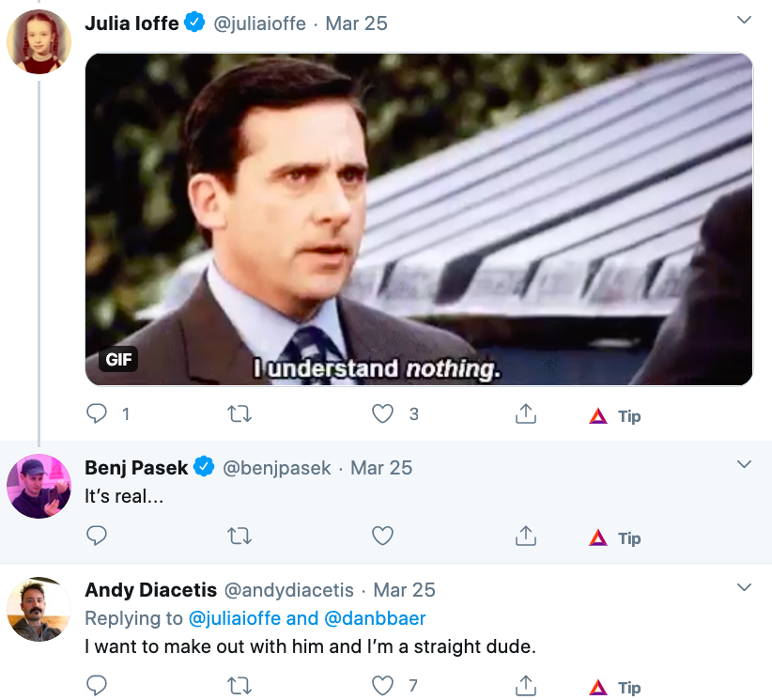The height and width of the screenshot is (700, 772).
Task: Open more options chevron on Benj Pasek's tweet
Action: click(x=744, y=464)
